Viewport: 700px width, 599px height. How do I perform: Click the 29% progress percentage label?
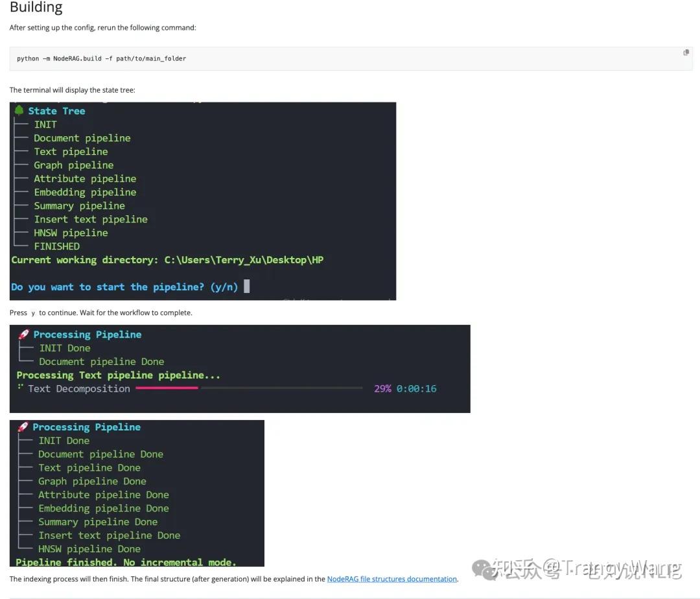pyautogui.click(x=384, y=388)
